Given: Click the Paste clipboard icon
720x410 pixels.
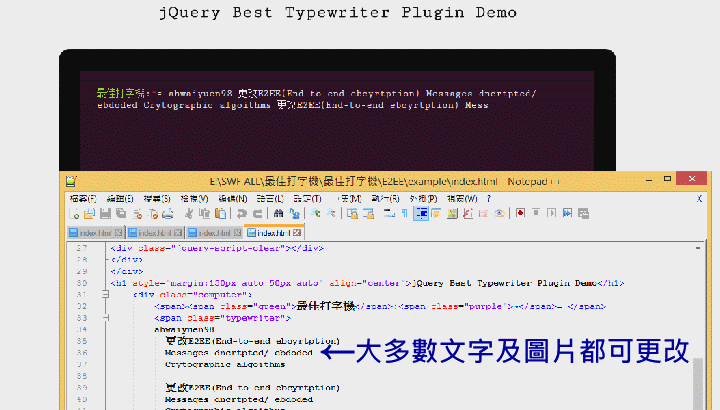Looking at the screenshot, I should [x=221, y=213].
